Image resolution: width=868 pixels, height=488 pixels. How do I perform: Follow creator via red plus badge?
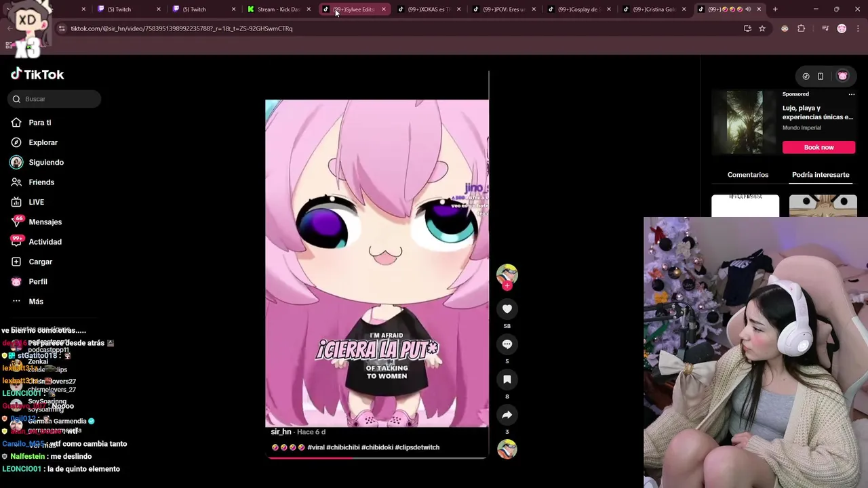507,285
